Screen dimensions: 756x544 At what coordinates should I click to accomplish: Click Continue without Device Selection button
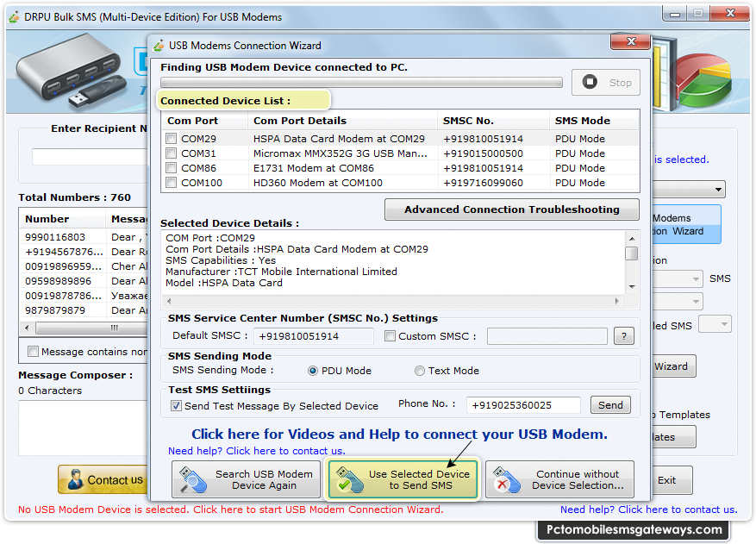(559, 480)
